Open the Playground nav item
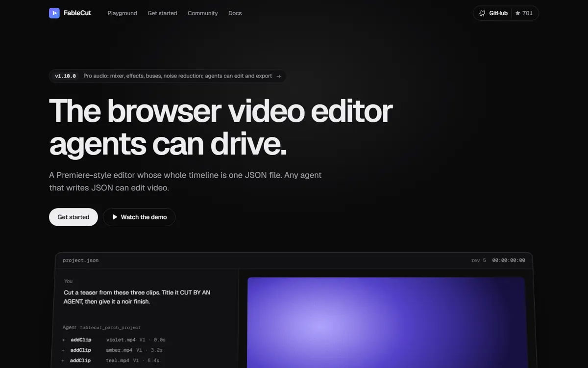This screenshot has width=588, height=368. [x=122, y=13]
